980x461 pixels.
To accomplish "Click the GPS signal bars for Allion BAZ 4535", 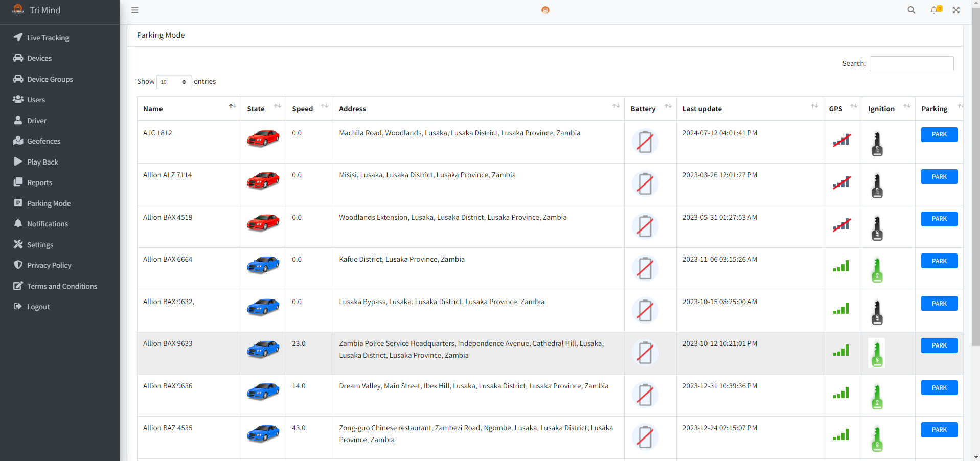I will coord(841,435).
